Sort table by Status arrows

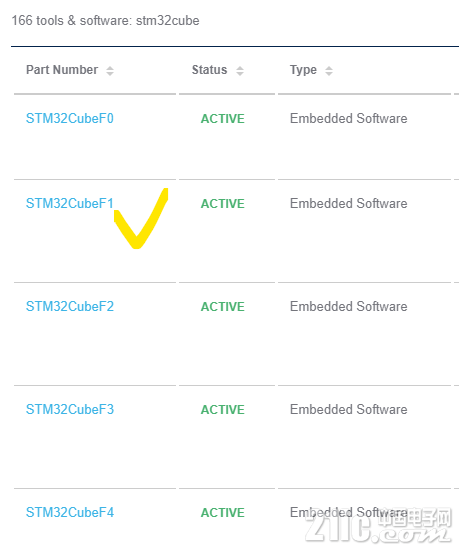(x=240, y=71)
